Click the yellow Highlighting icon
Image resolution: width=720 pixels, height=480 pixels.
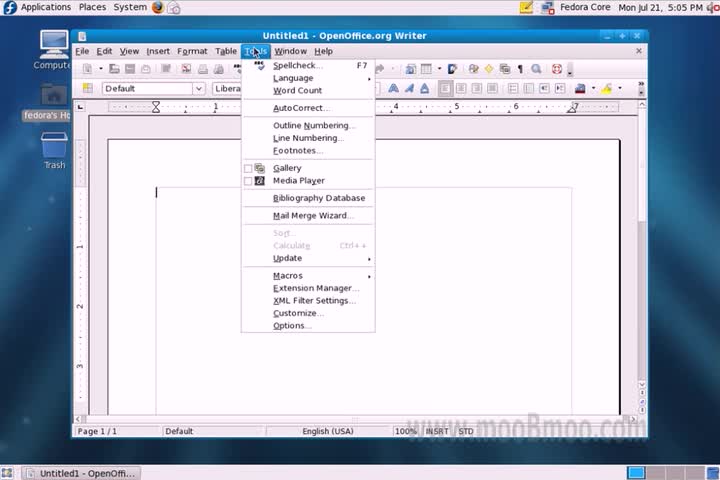(x=607, y=88)
